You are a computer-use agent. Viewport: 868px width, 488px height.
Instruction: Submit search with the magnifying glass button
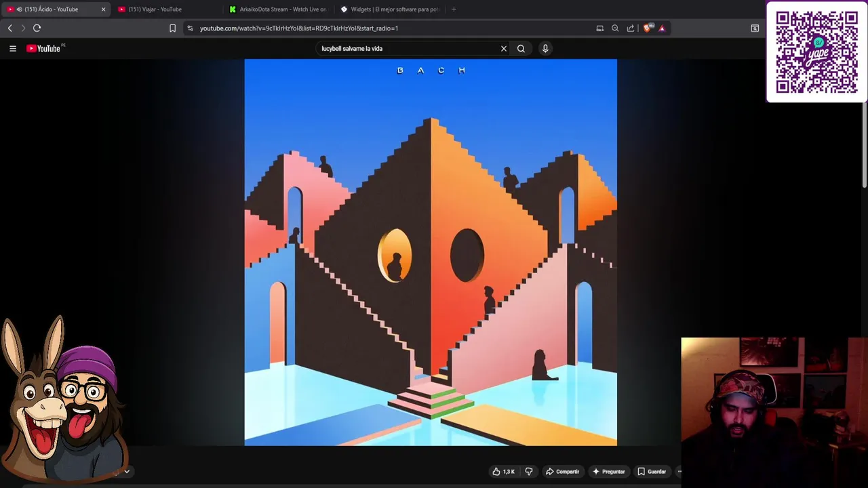[x=521, y=49]
